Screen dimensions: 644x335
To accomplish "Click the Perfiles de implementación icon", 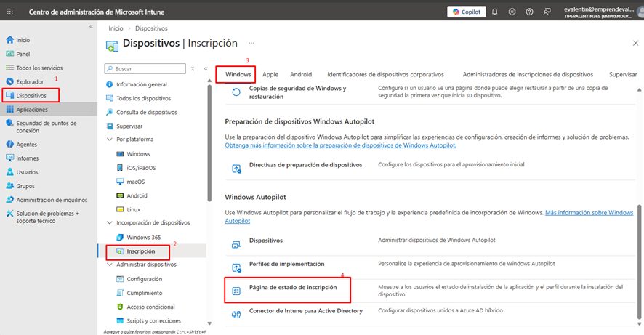I will click(236, 267).
